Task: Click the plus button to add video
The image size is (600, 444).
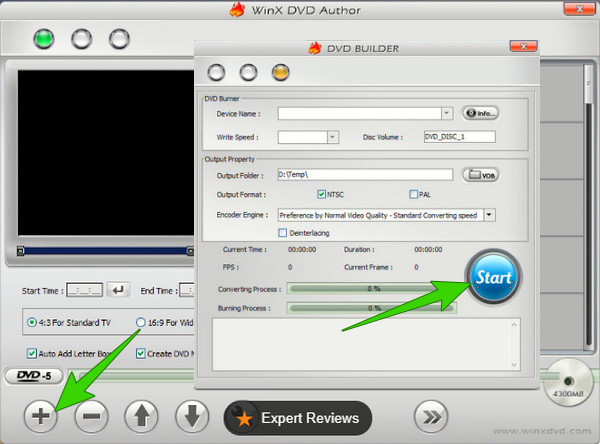Action: tap(41, 416)
